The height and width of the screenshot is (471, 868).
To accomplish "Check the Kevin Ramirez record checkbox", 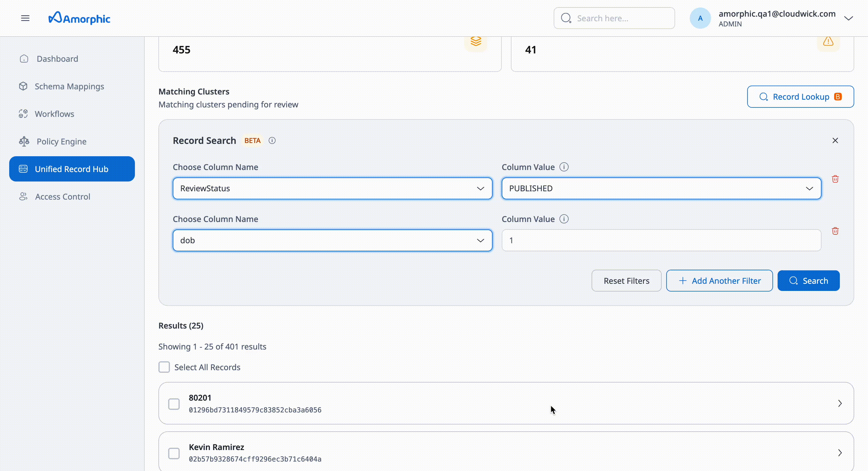I will click(x=174, y=453).
